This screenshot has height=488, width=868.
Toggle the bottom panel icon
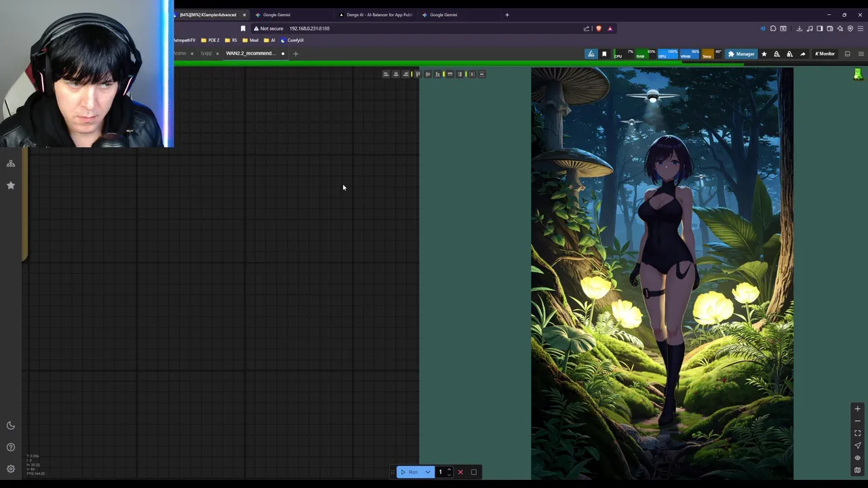847,54
